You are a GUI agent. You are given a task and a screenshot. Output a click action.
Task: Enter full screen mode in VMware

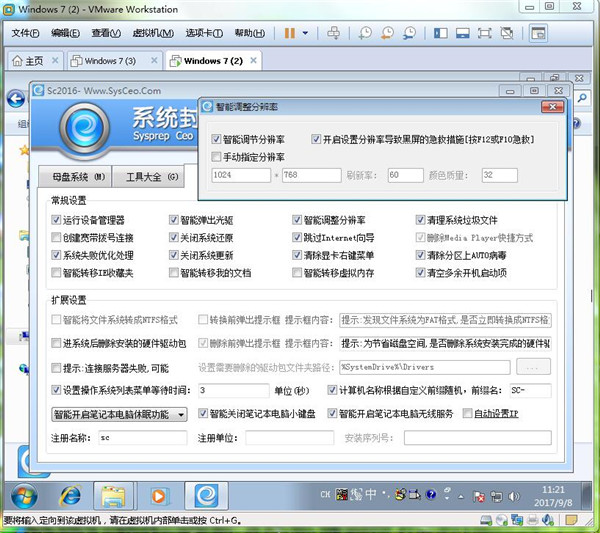click(x=484, y=33)
